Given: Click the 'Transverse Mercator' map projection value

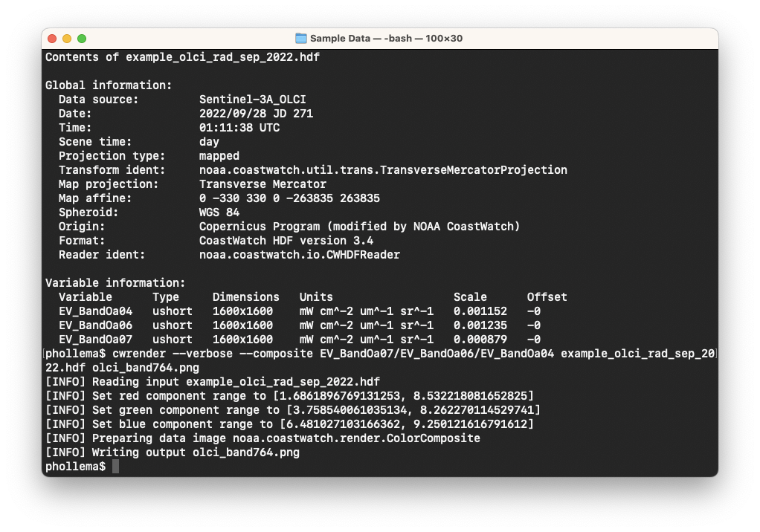Looking at the screenshot, I should (x=263, y=184).
